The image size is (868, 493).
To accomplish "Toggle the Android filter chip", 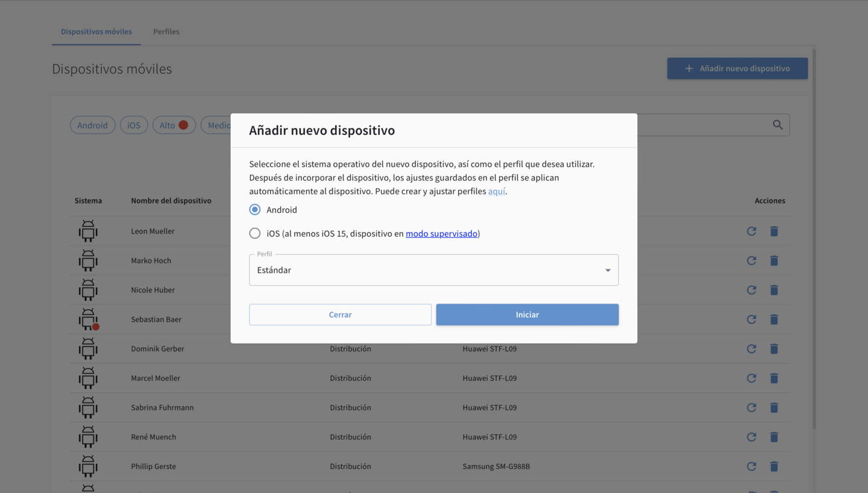I will 92,125.
